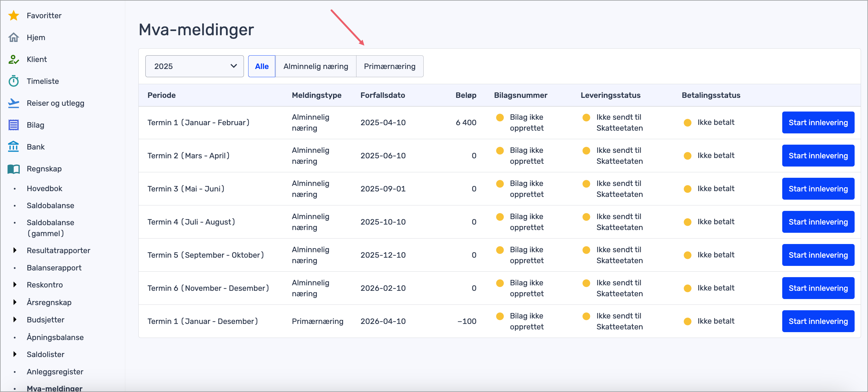Image resolution: width=868 pixels, height=392 pixels.
Task: Click Reiser og utlegg label
Action: [56, 103]
